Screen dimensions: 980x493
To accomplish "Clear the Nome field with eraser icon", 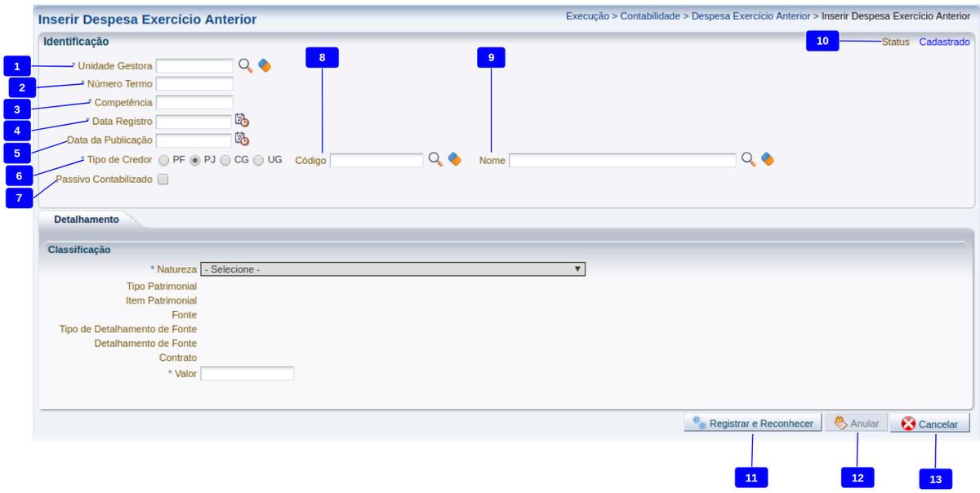I will coord(767,160).
